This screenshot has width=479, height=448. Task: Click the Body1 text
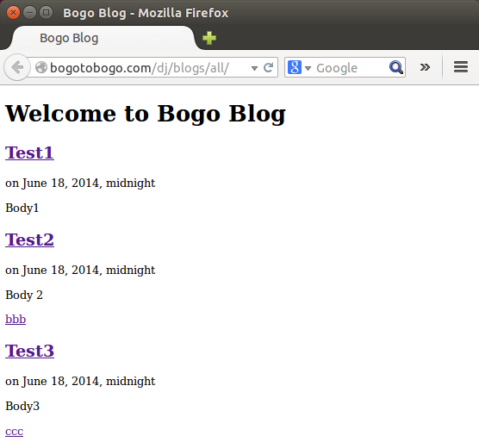22,208
